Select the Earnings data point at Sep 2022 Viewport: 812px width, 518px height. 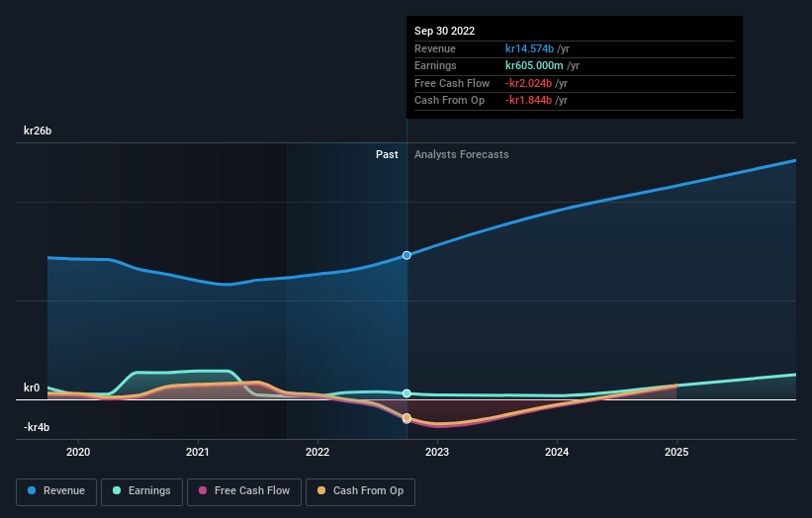[x=407, y=393]
